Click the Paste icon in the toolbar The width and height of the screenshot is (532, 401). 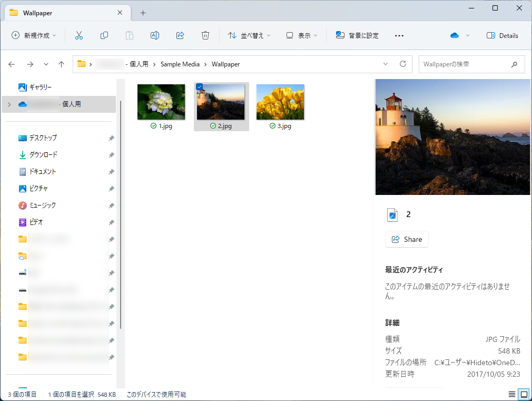[x=129, y=35]
